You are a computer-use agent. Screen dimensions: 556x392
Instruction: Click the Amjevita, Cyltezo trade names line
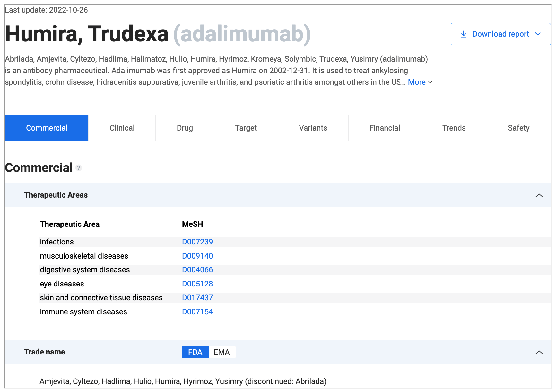183,381
